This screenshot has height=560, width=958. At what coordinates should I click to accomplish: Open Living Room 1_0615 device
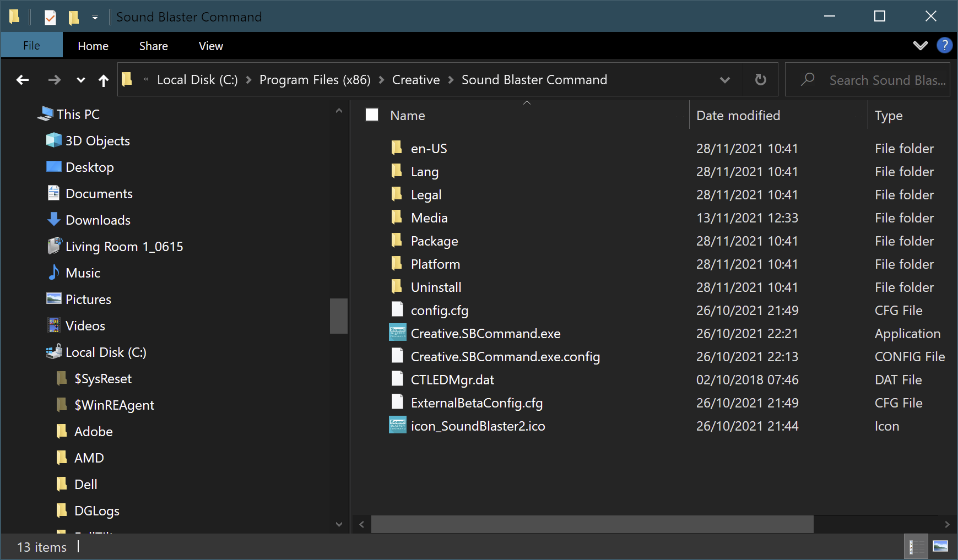pos(124,247)
